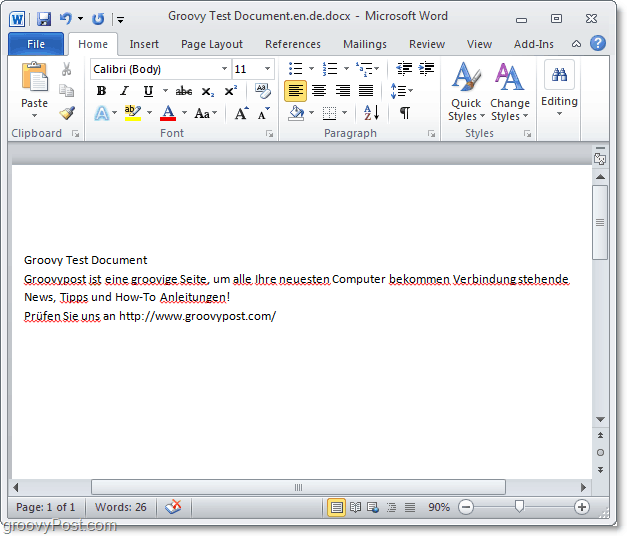Click Words: 26 status entry
Screen dimensions: 627x536
click(121, 507)
